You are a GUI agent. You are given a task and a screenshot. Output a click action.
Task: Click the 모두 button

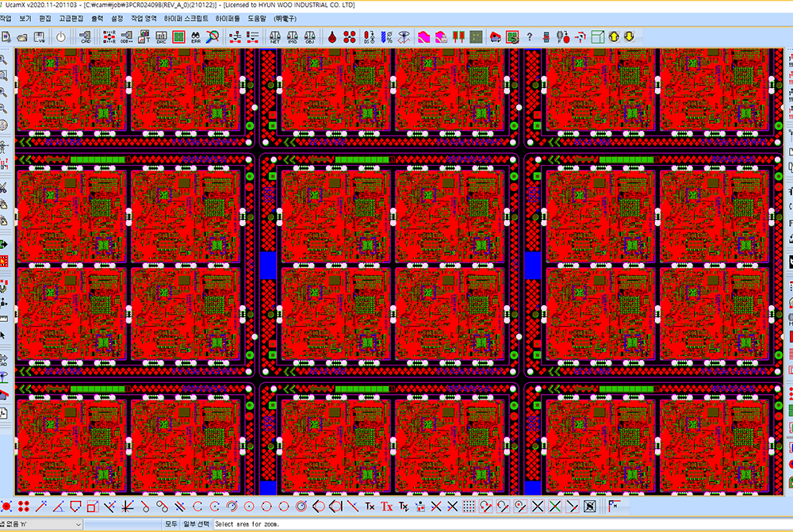(x=171, y=524)
